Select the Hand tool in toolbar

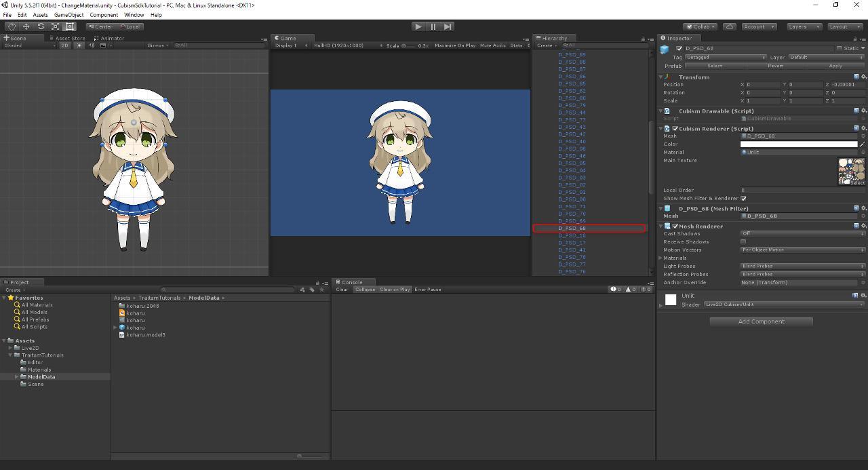tap(12, 26)
